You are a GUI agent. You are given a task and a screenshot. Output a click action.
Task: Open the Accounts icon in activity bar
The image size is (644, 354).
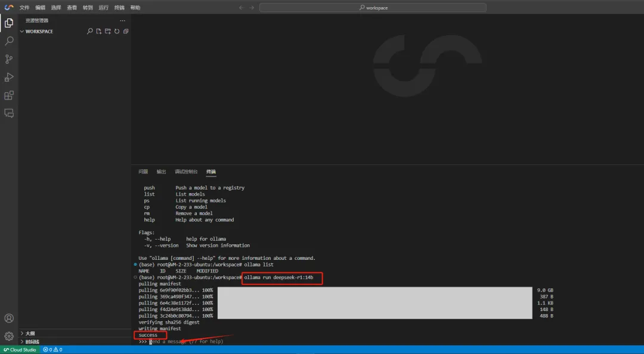(x=8, y=318)
